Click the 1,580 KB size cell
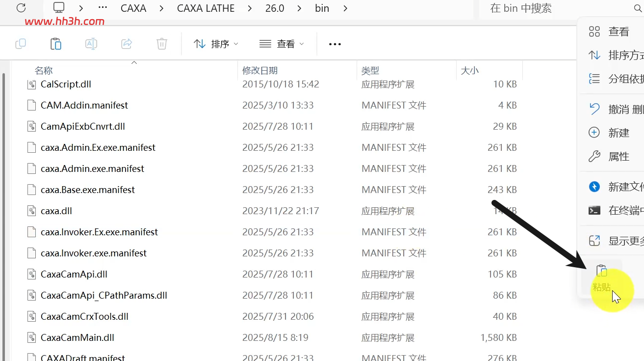644x361 pixels. [x=499, y=337]
